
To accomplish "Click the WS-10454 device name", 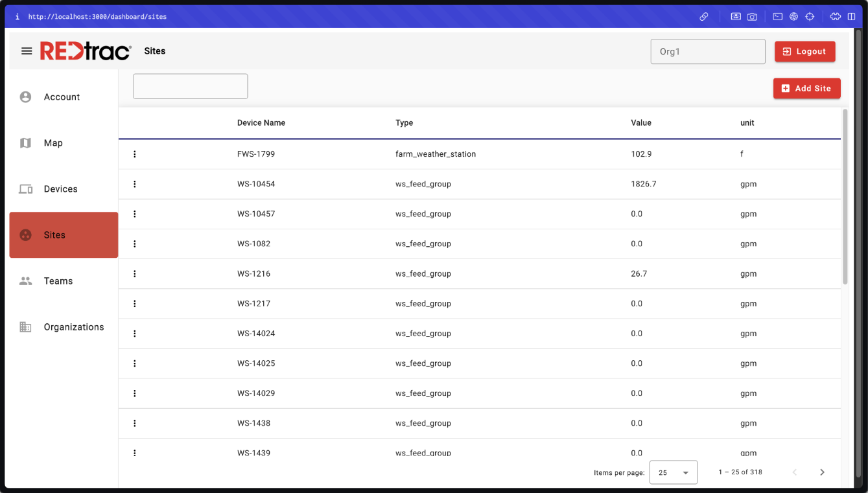I will click(256, 184).
